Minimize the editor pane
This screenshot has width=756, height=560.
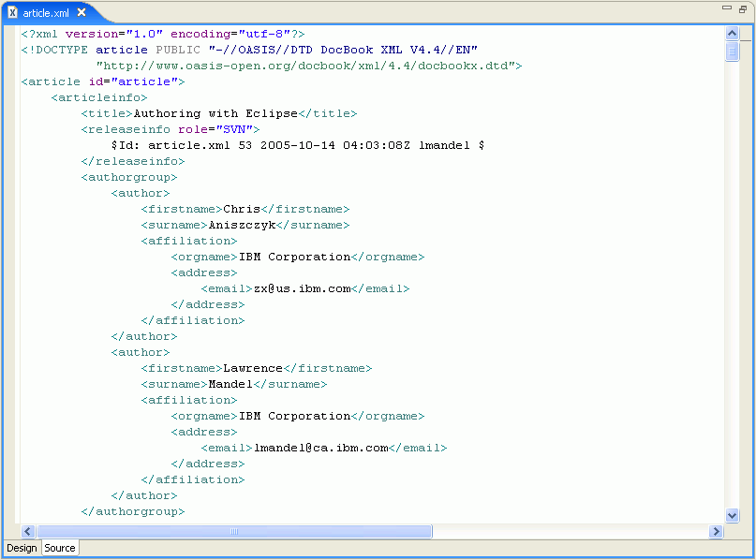(x=727, y=7)
